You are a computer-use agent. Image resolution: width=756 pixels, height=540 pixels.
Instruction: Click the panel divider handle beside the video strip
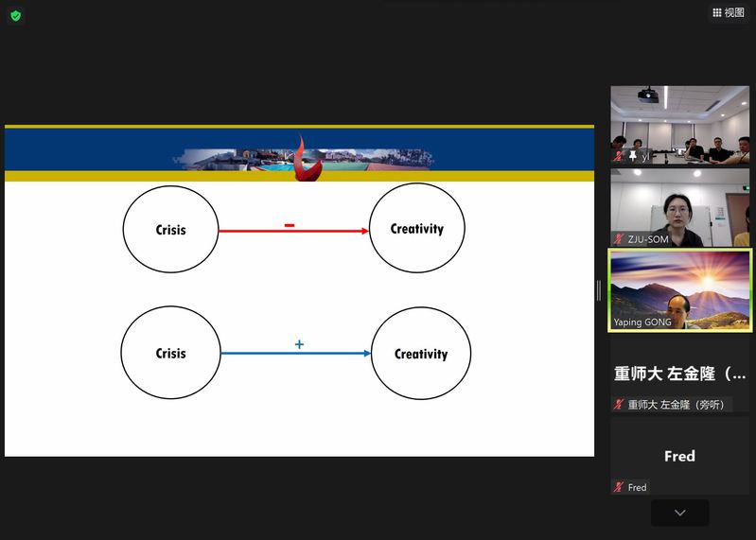coord(599,290)
